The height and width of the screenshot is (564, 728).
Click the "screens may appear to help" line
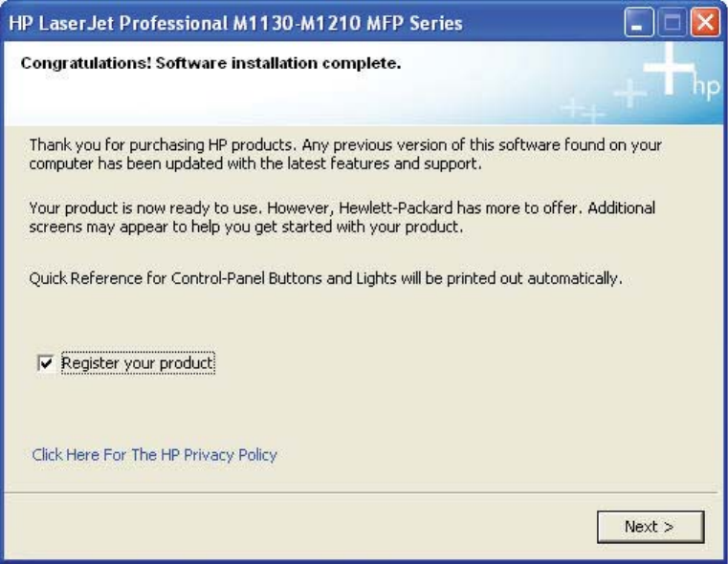coord(245,226)
